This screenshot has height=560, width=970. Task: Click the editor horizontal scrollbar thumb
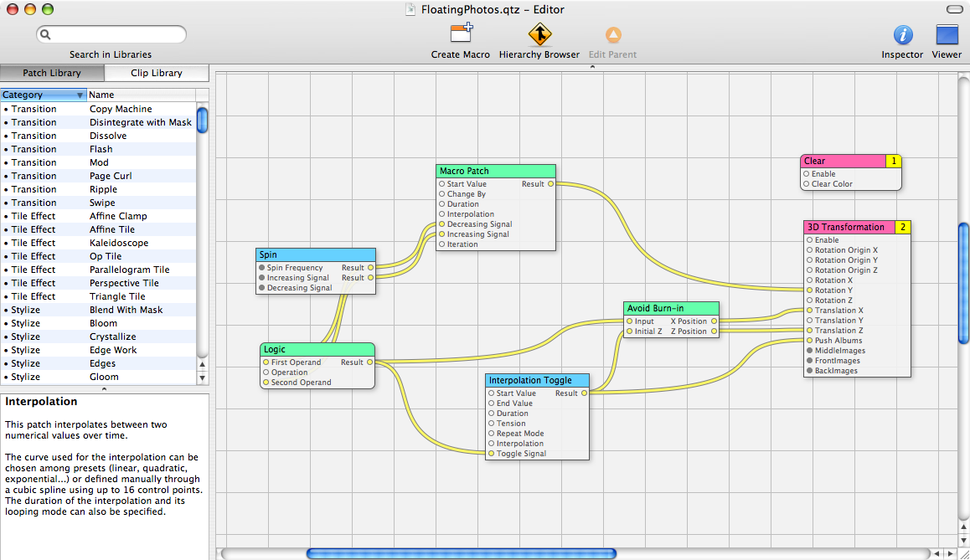[x=462, y=554]
